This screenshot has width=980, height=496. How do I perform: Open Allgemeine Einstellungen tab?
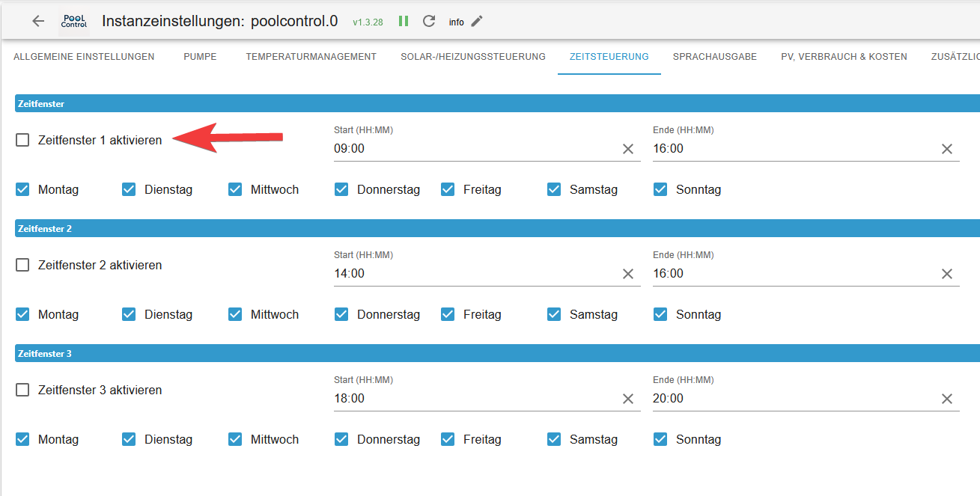tap(84, 57)
